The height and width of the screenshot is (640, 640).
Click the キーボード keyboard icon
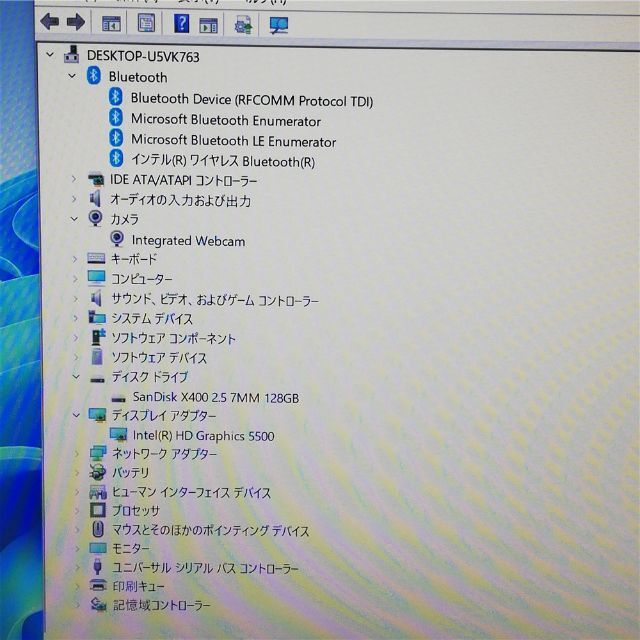pyautogui.click(x=96, y=258)
